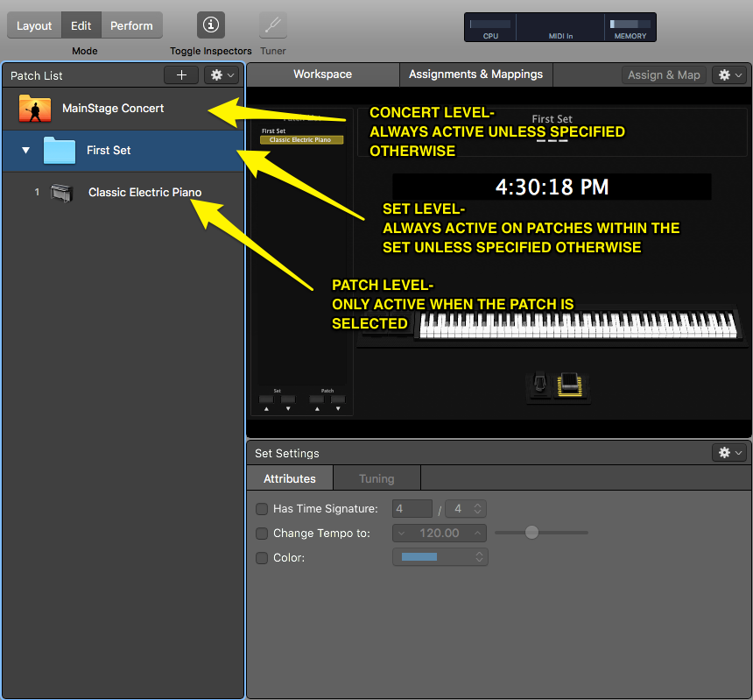Switch to Perform mode
The width and height of the screenshot is (753, 700).
[x=131, y=25]
